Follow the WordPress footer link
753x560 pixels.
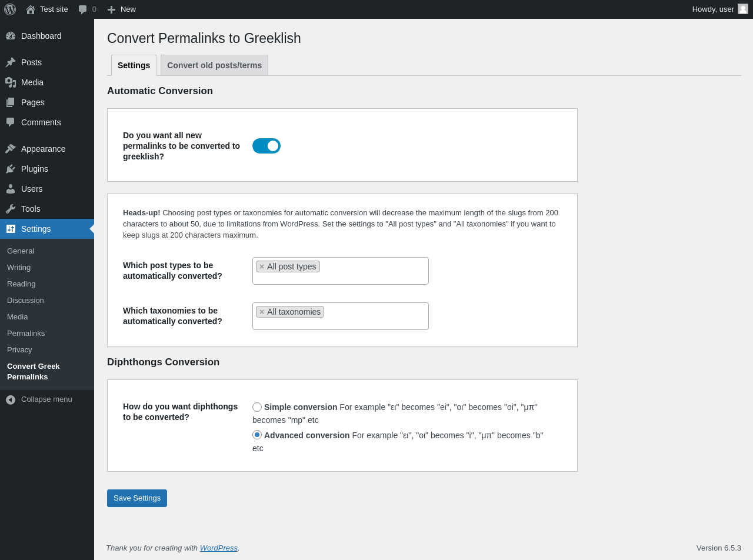tap(219, 548)
